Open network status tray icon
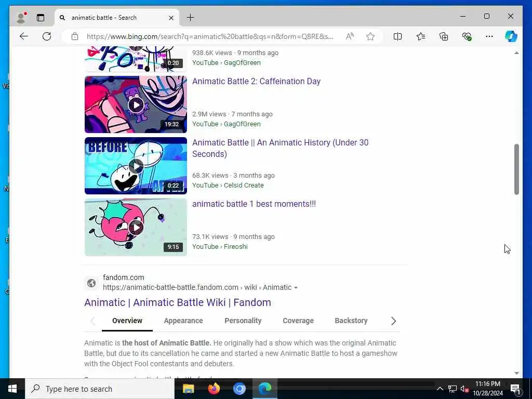 (453, 389)
